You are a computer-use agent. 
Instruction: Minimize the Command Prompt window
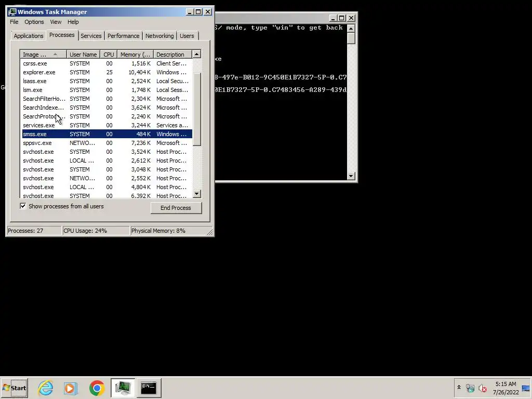333,18
